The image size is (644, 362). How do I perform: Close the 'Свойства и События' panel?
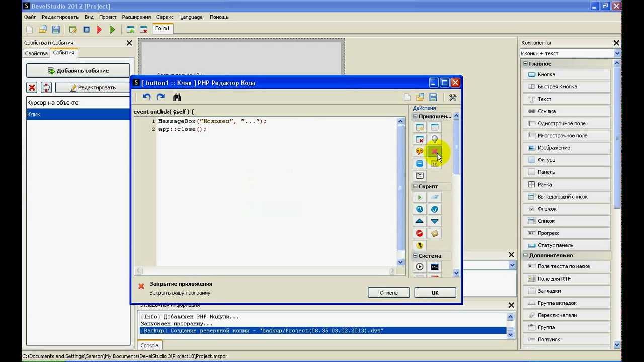pos(129,43)
